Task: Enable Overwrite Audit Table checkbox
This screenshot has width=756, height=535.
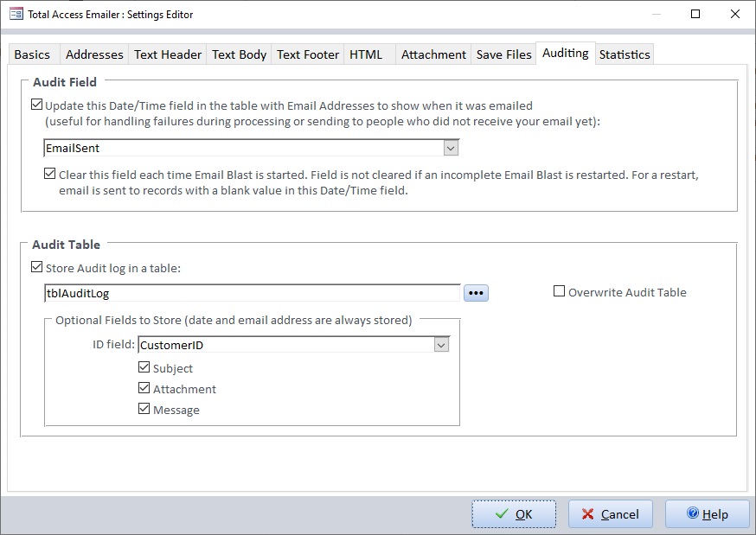Action: coord(559,291)
